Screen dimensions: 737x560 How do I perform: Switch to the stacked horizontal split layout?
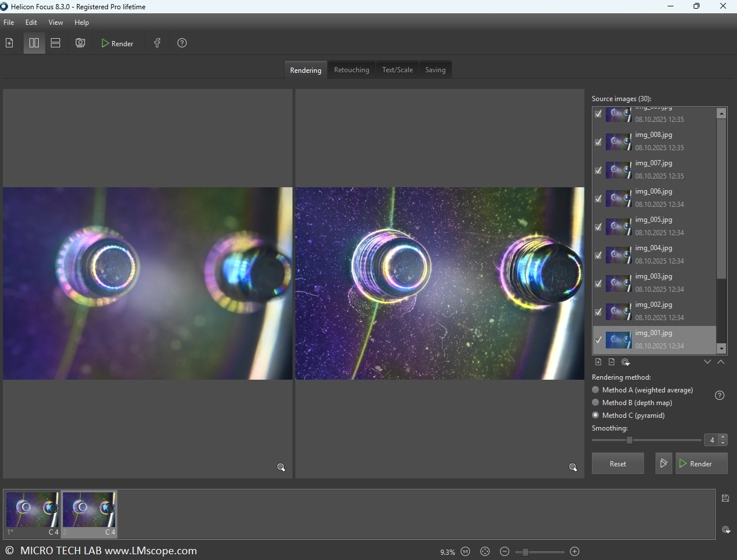(x=55, y=43)
